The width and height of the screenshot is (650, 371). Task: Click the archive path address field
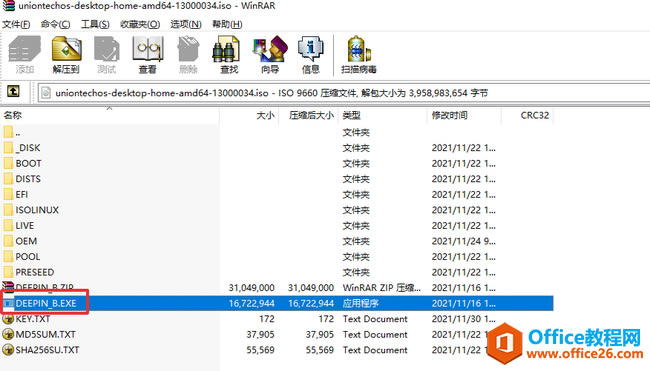(344, 93)
